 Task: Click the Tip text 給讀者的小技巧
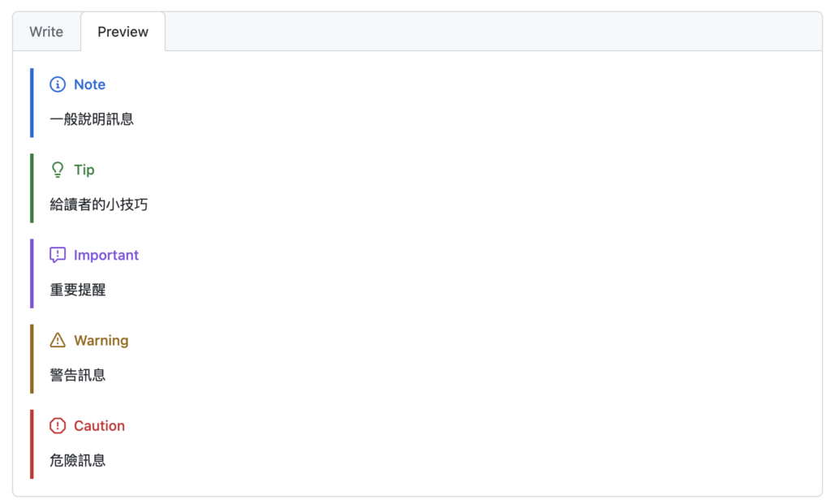(99, 205)
